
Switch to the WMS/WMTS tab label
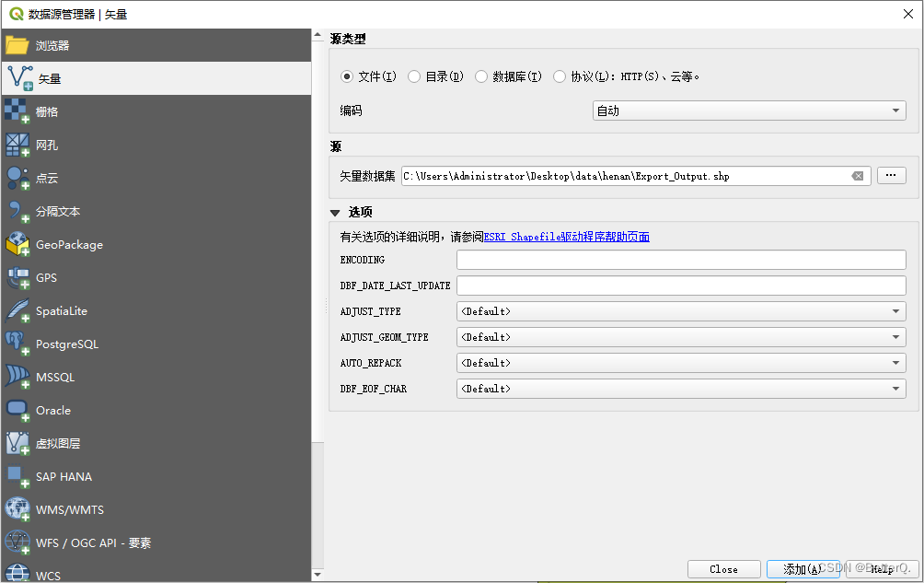click(70, 510)
